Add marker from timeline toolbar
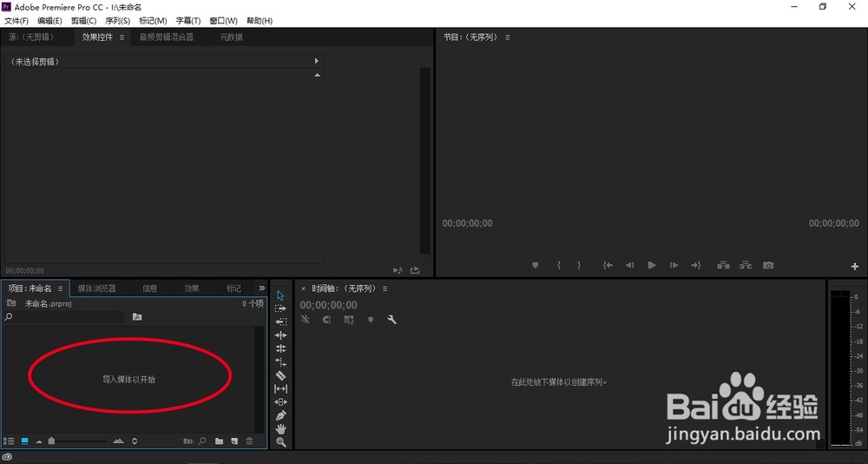 371,320
